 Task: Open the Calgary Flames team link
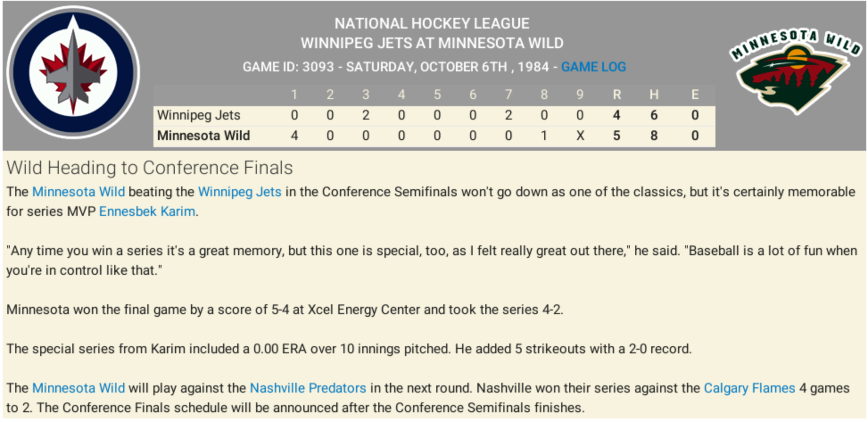click(x=749, y=388)
